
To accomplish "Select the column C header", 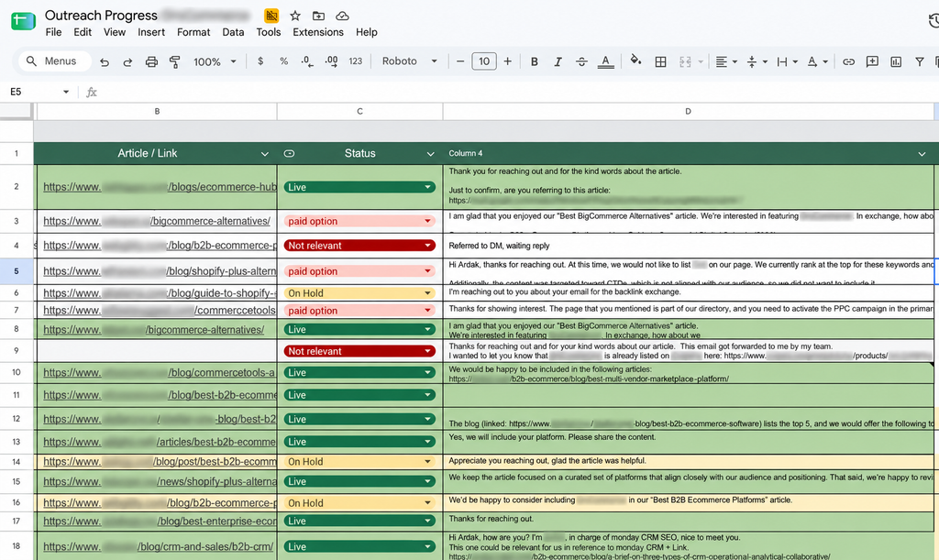I will pos(359,111).
